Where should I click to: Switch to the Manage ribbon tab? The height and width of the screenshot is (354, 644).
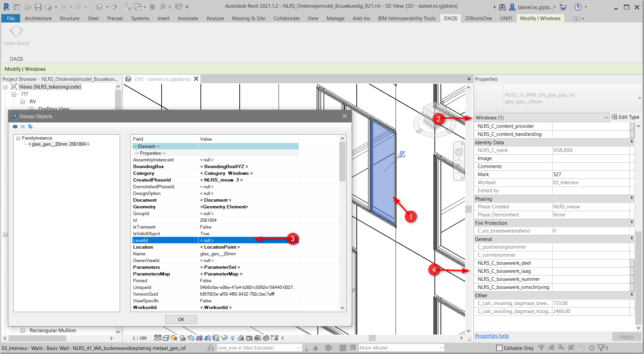335,18
